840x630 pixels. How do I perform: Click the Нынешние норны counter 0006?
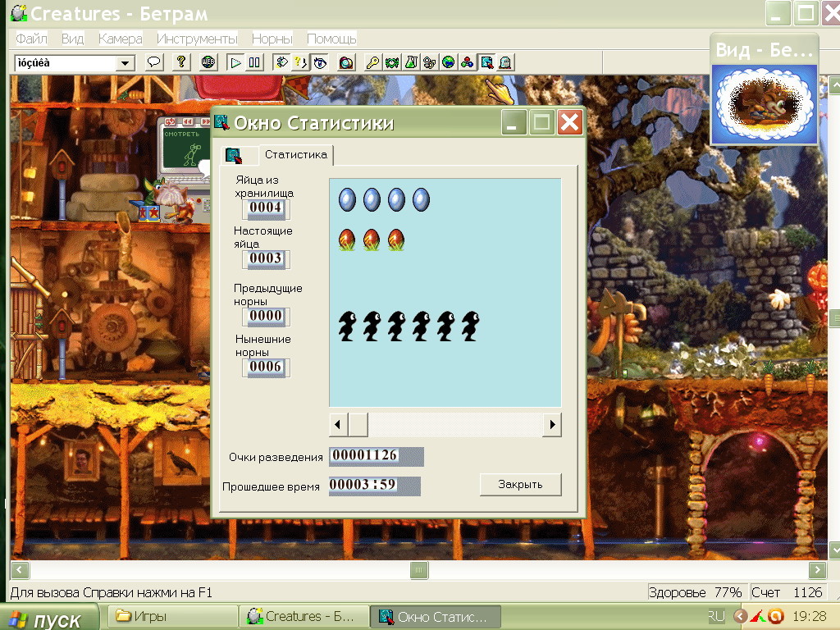coord(266,367)
